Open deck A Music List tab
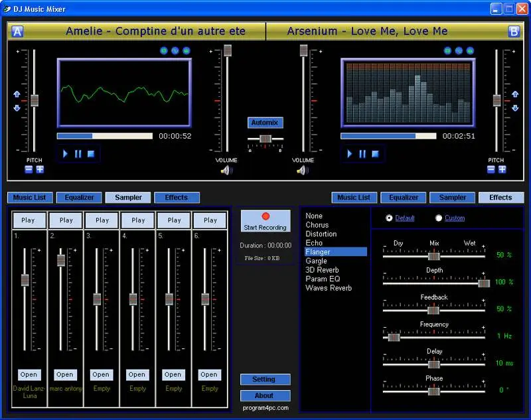The image size is (531, 420). coord(30,197)
